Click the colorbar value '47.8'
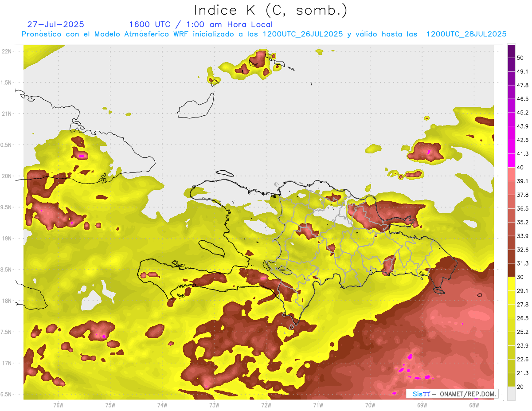This screenshot has height=411, width=532. pyautogui.click(x=523, y=85)
